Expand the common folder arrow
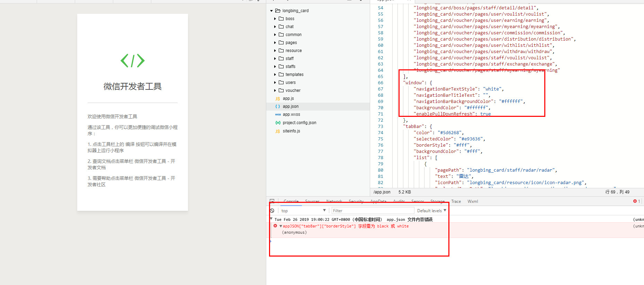This screenshot has height=285, width=644. coord(275,35)
